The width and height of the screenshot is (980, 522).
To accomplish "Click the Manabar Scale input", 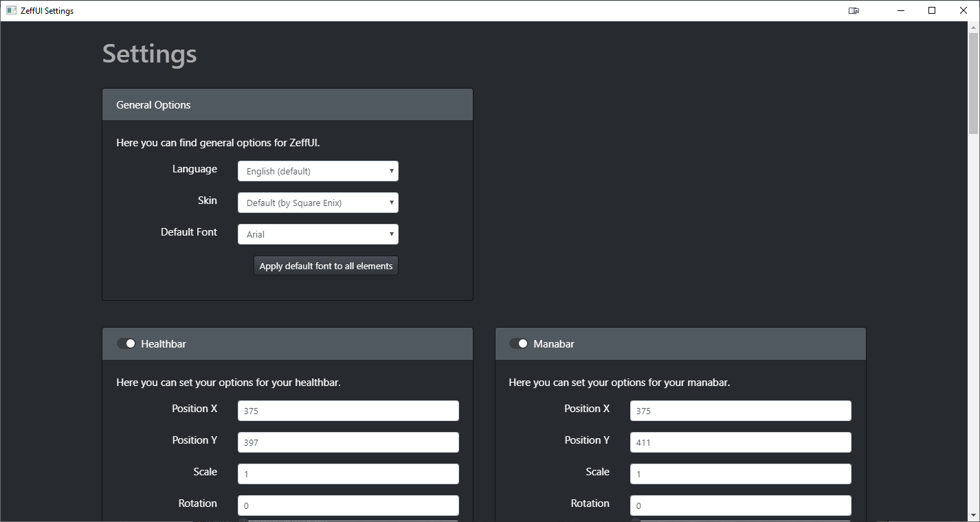I will click(740, 473).
